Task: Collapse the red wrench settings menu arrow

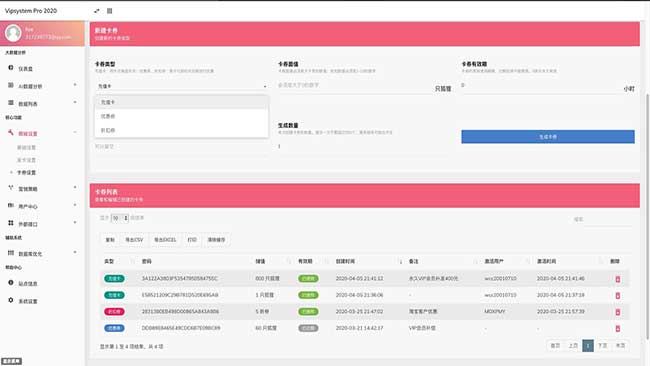Action: (75, 132)
